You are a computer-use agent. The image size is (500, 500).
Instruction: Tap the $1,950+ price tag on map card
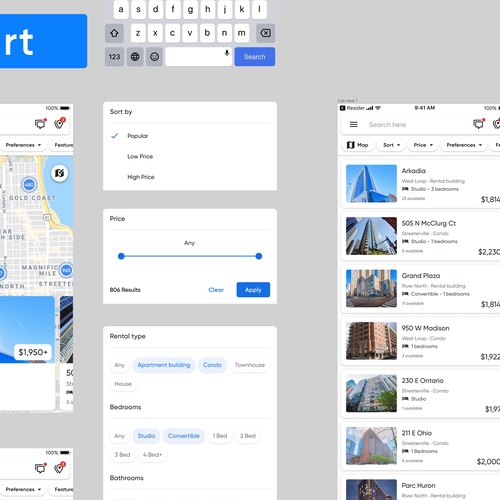click(33, 352)
